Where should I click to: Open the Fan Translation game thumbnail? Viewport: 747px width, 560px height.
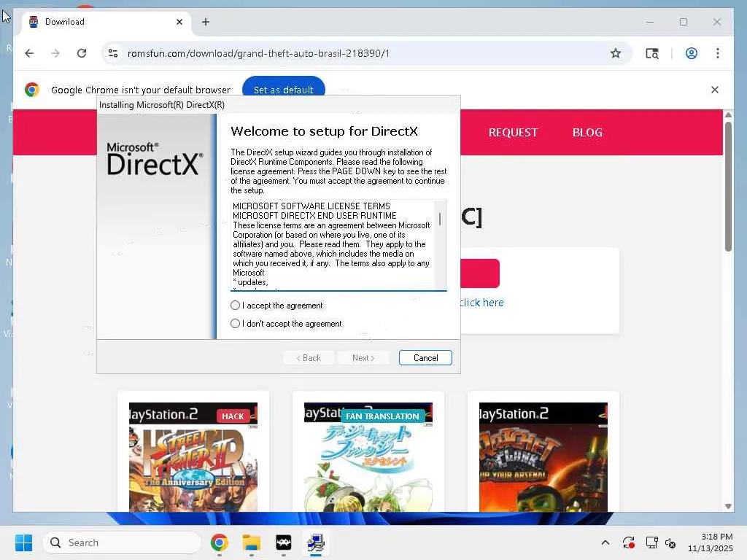click(x=368, y=457)
